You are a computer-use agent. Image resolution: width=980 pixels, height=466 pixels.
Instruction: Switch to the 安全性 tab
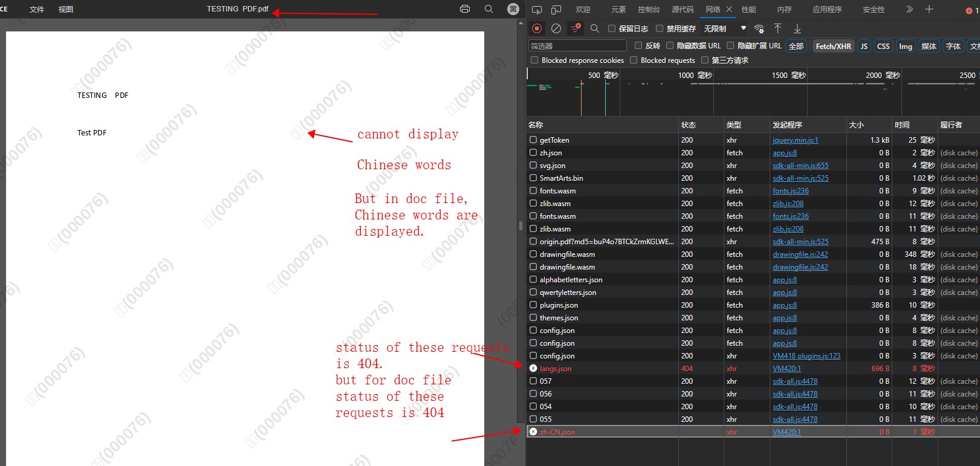tap(874, 10)
